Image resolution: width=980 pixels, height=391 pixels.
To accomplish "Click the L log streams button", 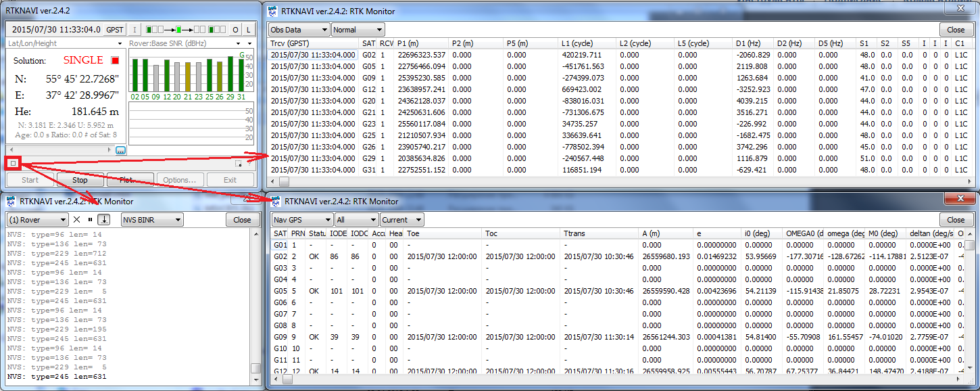I will (248, 30).
